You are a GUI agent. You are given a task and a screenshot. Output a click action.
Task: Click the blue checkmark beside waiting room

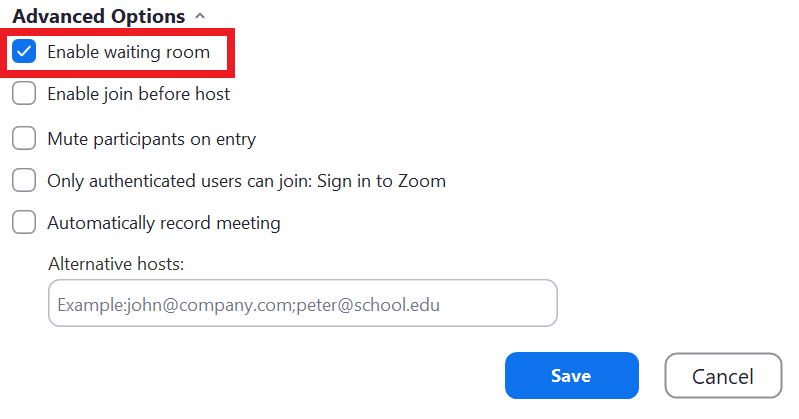pyautogui.click(x=24, y=51)
